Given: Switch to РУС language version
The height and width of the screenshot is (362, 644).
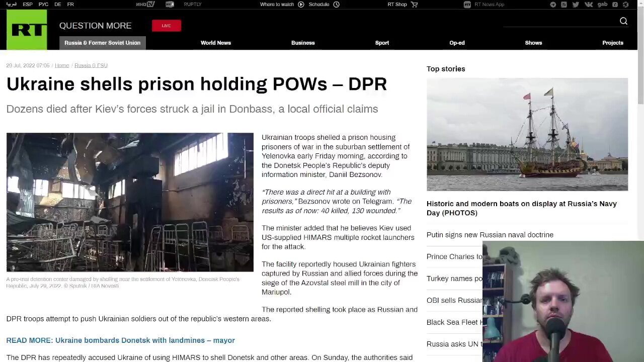Looking at the screenshot, I should (43, 5).
